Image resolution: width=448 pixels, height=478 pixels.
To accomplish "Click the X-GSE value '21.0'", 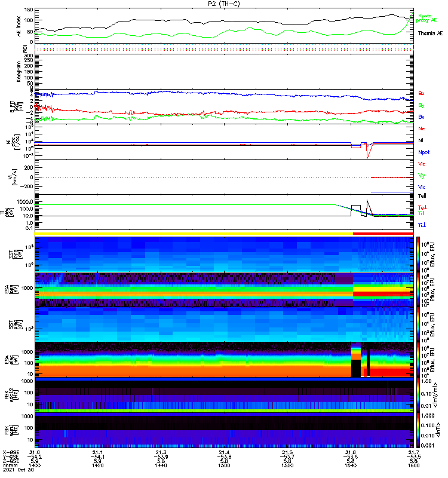I will [35, 452].
